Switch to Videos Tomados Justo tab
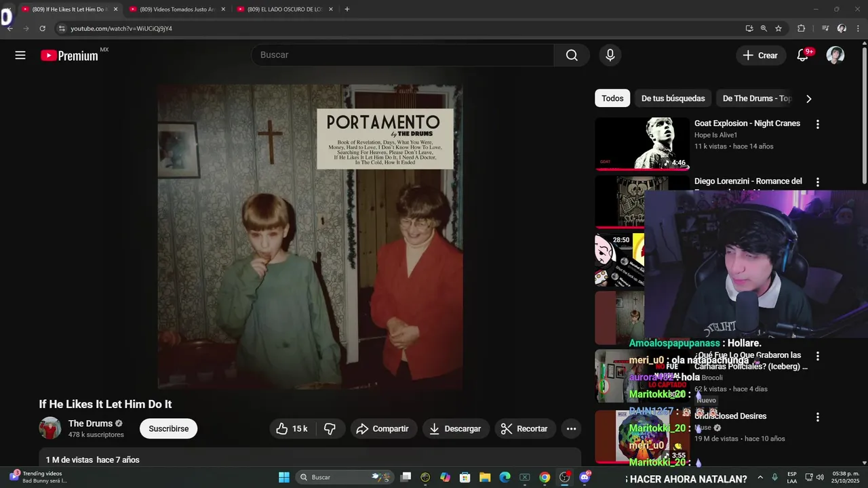The image size is (868, 488). click(x=178, y=9)
